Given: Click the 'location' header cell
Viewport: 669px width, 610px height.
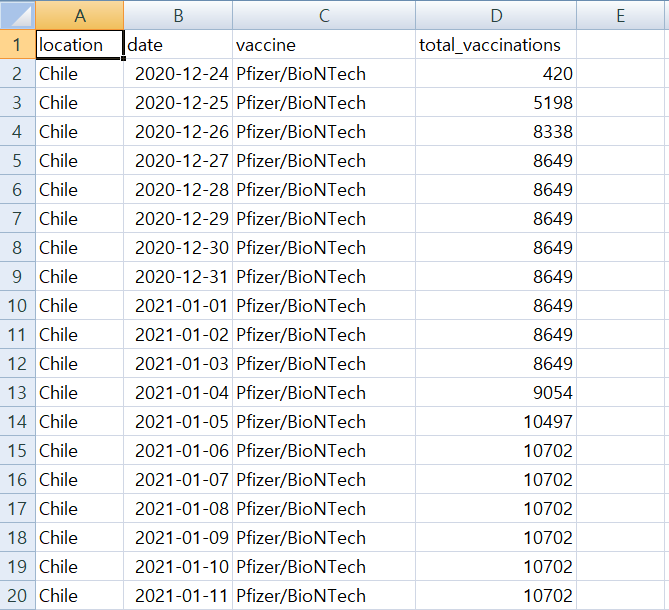Looking at the screenshot, I should [80, 44].
